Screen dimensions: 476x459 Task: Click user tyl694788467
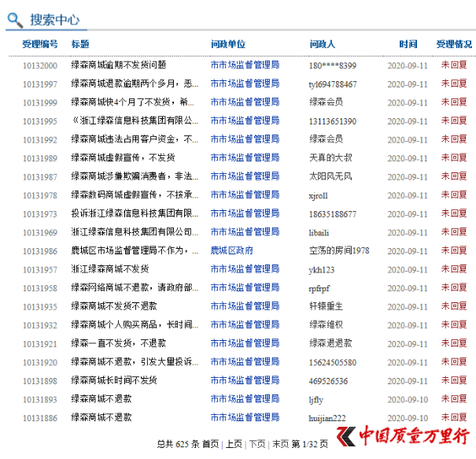click(x=333, y=84)
